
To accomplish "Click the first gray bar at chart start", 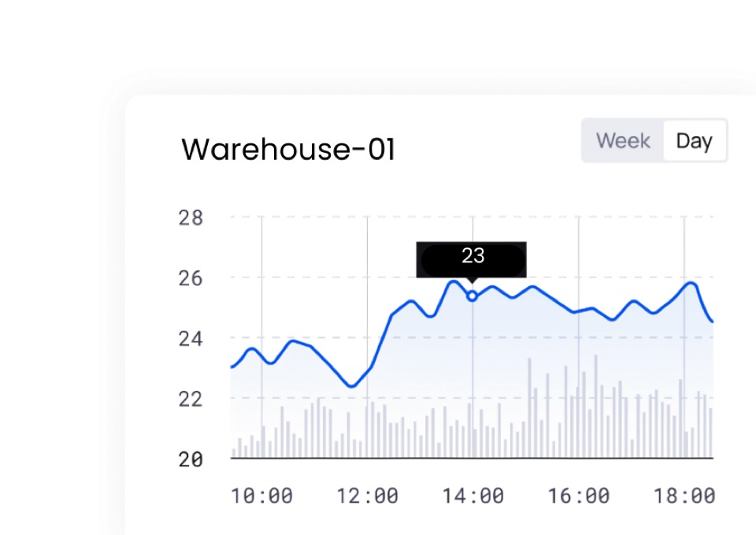I will pyautogui.click(x=234, y=453).
